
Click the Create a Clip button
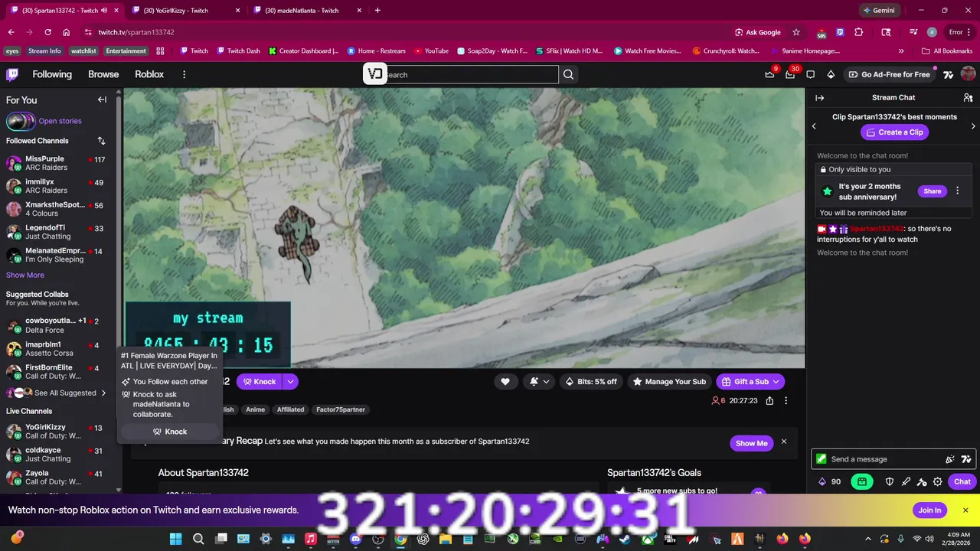click(x=894, y=132)
